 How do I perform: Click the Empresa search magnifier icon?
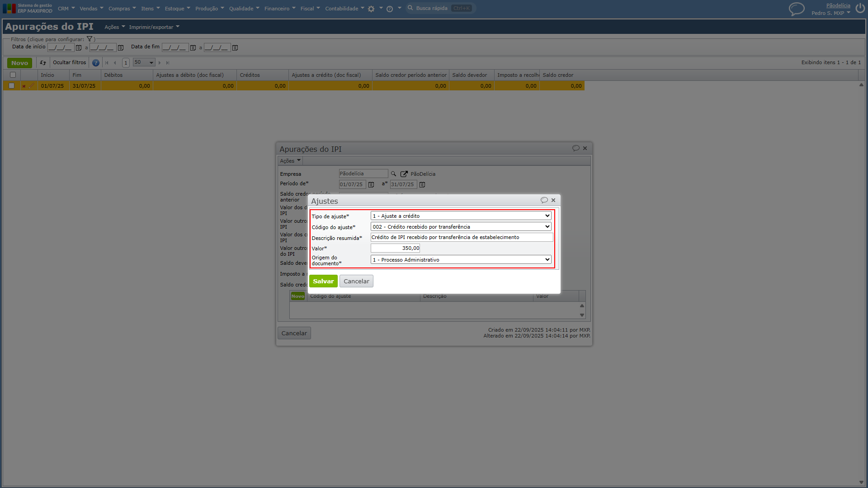click(x=393, y=174)
